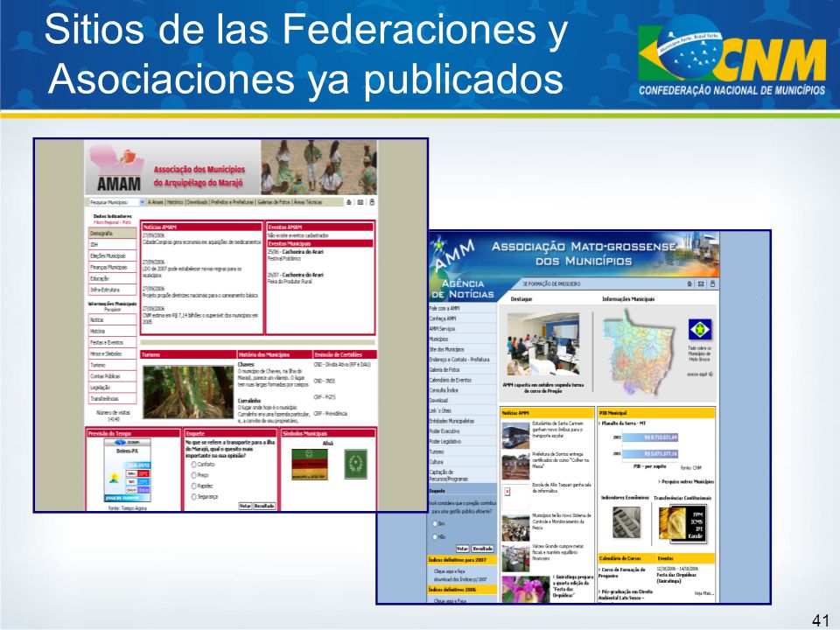Click the AMM logo on the site header

(x=454, y=254)
